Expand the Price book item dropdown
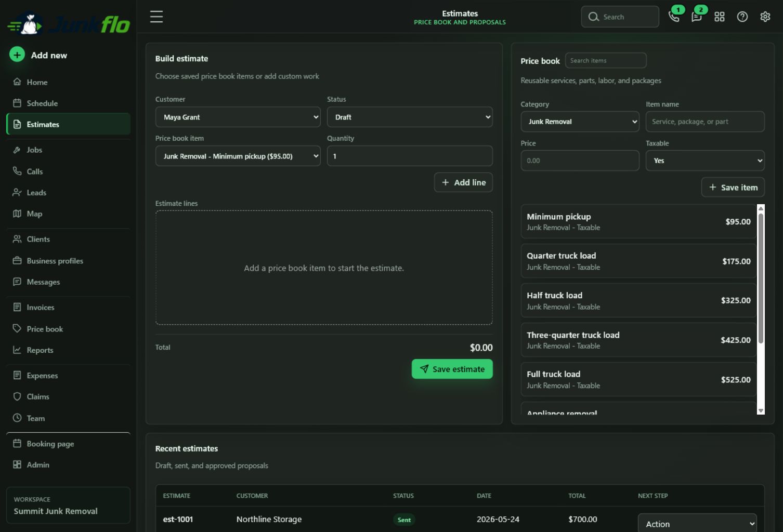The image size is (783, 532). [x=238, y=156]
